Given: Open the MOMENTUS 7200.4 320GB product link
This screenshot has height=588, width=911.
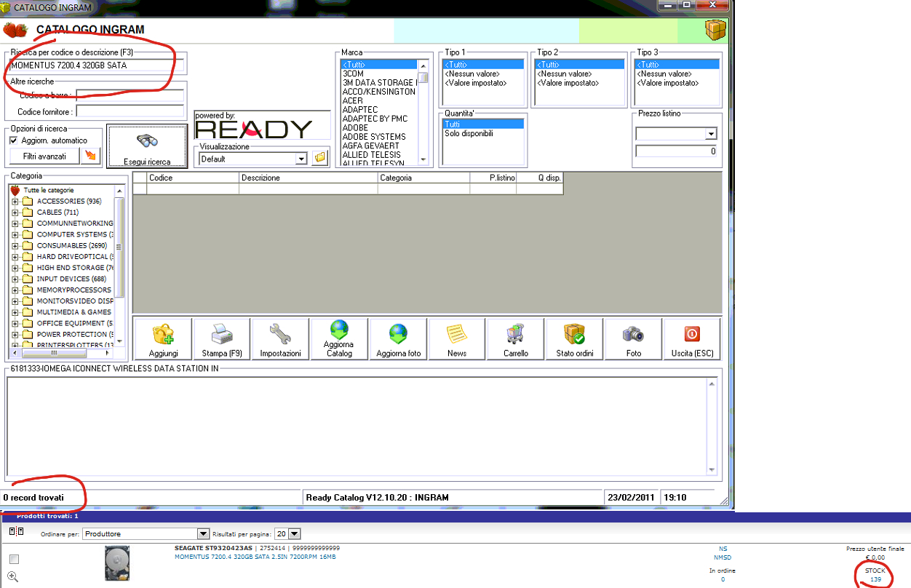Looking at the screenshot, I should pos(255,557).
